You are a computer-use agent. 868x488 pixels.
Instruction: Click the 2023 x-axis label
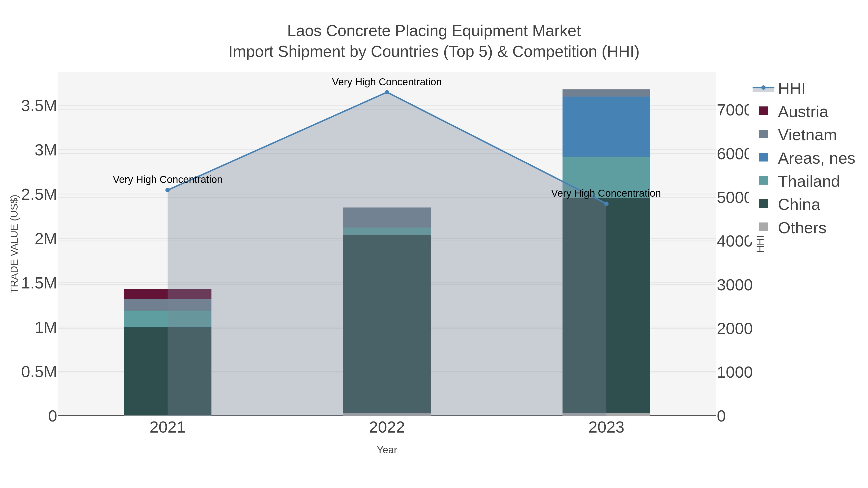(x=606, y=428)
